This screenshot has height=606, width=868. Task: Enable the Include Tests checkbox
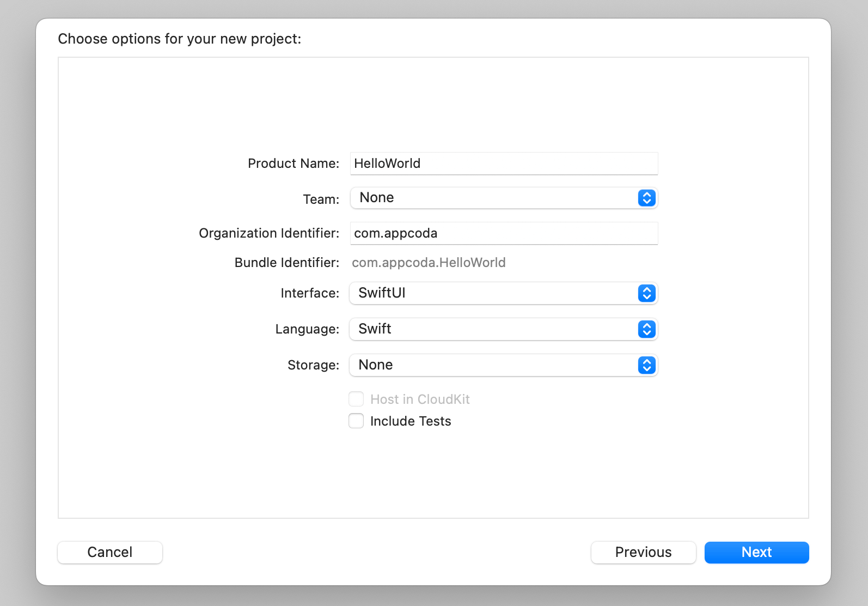356,421
